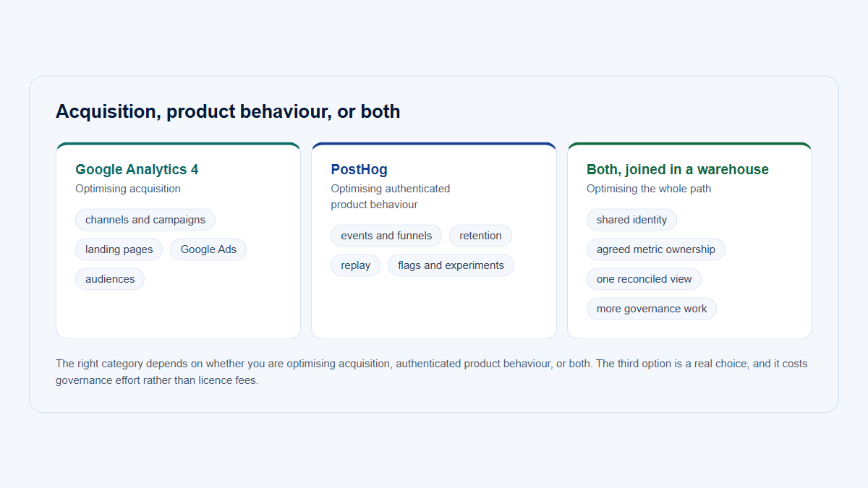
Task: Click the 'shared identity' chip
Action: [631, 220]
